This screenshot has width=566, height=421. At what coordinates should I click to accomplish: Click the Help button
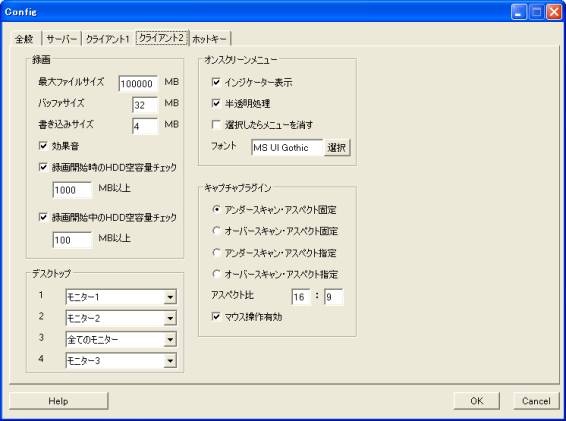click(58, 401)
